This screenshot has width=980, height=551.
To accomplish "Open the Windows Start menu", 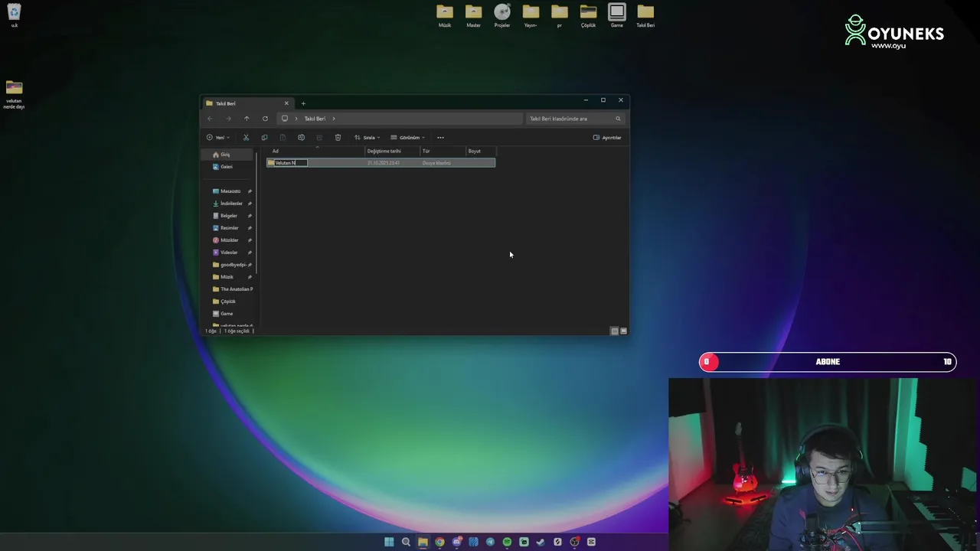I will point(389,542).
